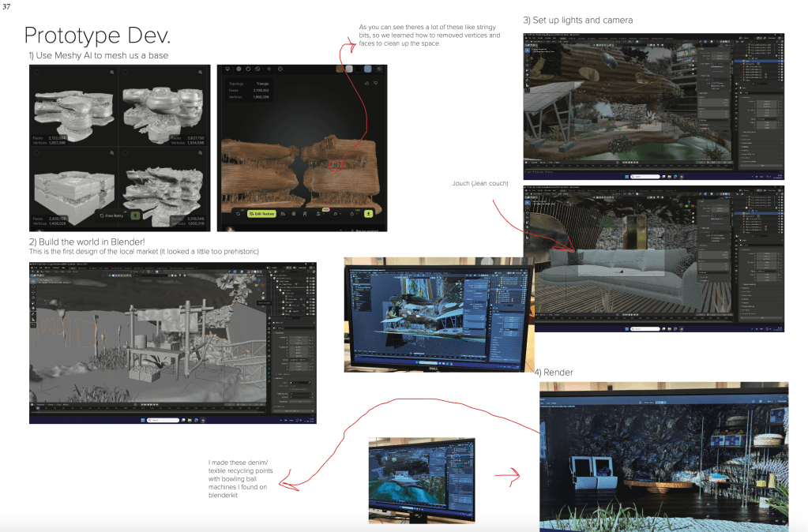Click green download icon beside Free Retry
The height and width of the screenshot is (532, 808).
135,215
